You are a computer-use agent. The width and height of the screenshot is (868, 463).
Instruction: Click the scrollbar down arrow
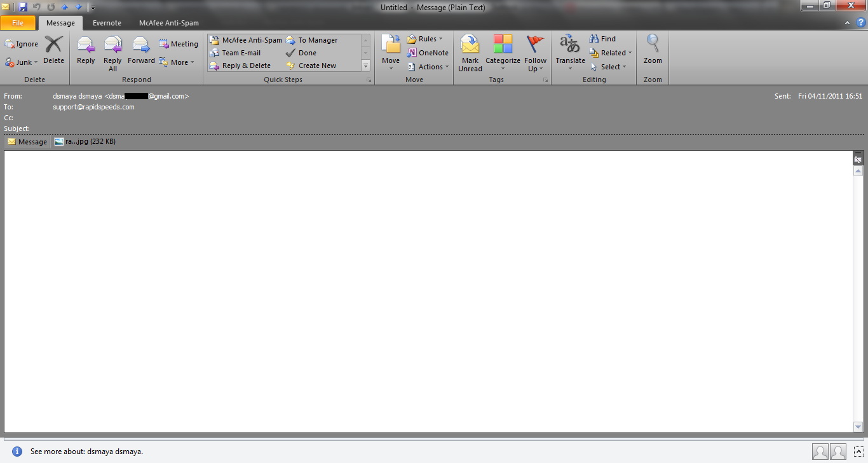pos(858,427)
